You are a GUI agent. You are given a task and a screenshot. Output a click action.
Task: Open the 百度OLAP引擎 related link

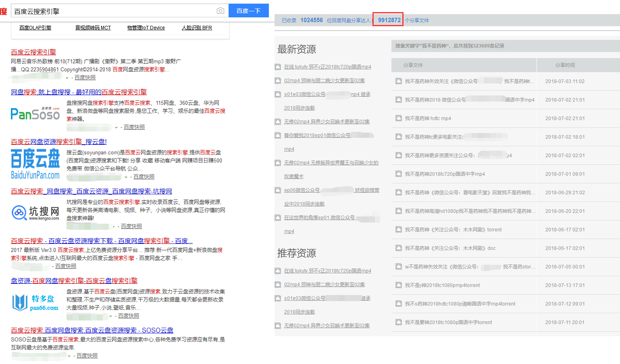pos(35,28)
